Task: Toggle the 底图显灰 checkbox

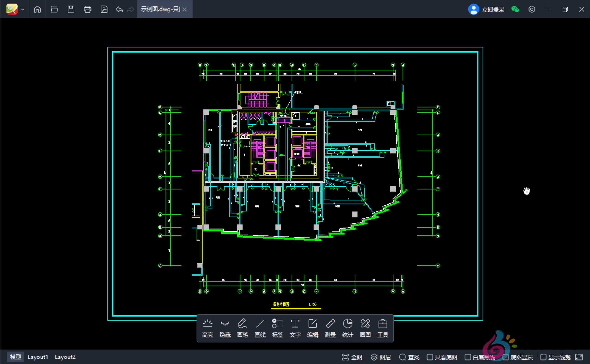Action: point(505,357)
